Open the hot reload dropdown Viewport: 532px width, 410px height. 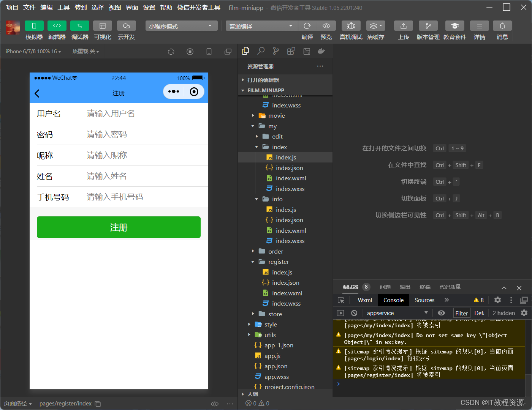tap(85, 51)
